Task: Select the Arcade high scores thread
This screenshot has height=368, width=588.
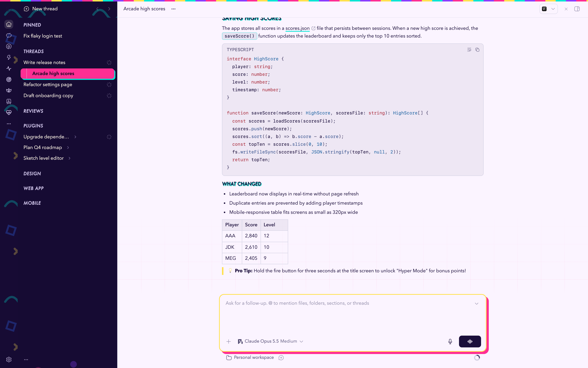Action: click(x=68, y=73)
